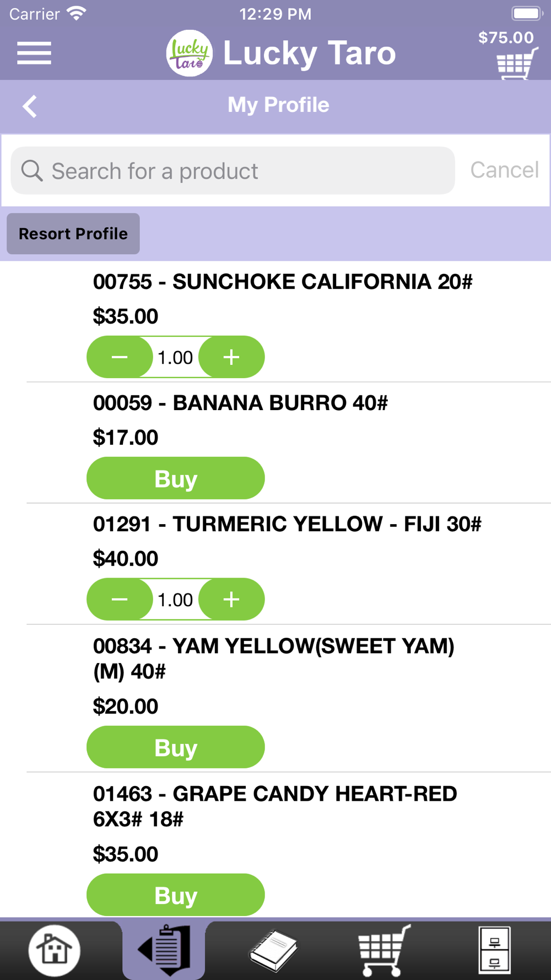Tap the search magnifier icon
Viewport: 551px width, 980px height.
pyautogui.click(x=32, y=171)
